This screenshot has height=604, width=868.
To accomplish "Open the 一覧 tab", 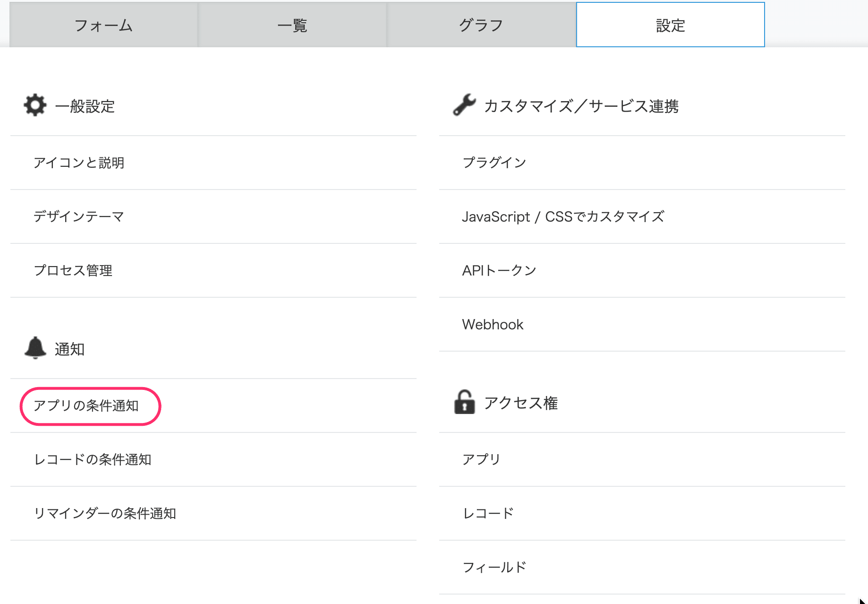I will pos(292,25).
